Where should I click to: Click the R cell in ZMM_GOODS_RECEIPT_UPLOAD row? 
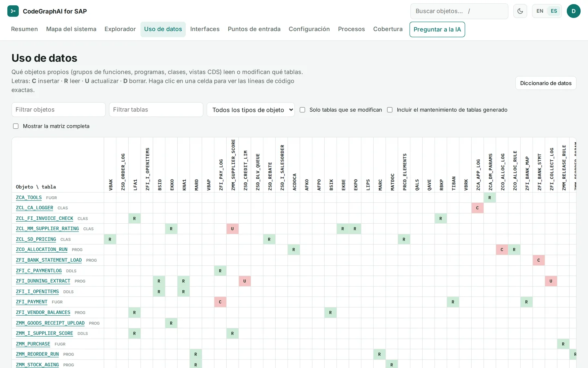[171, 323]
